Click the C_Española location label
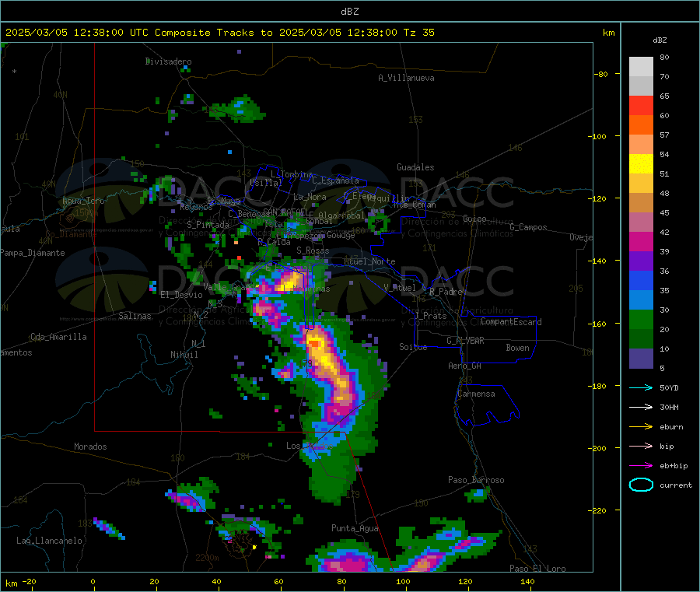The width and height of the screenshot is (700, 592). [x=336, y=180]
